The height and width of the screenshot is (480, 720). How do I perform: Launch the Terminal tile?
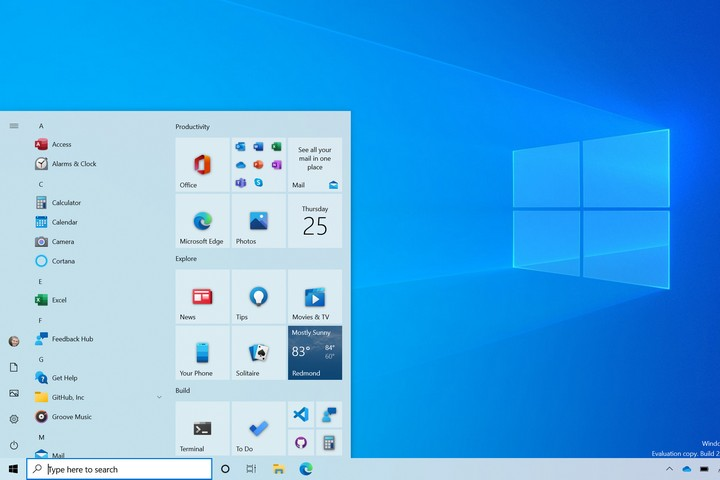tap(202, 429)
